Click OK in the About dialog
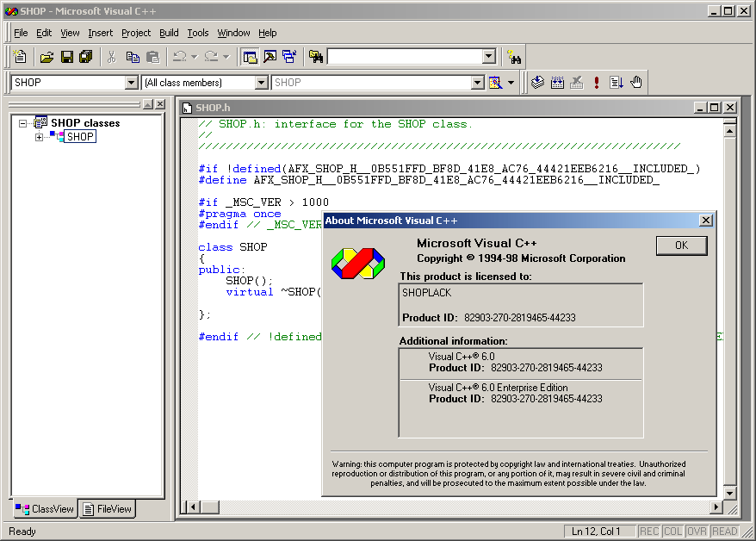Viewport: 756px width, 541px height. tap(681, 246)
